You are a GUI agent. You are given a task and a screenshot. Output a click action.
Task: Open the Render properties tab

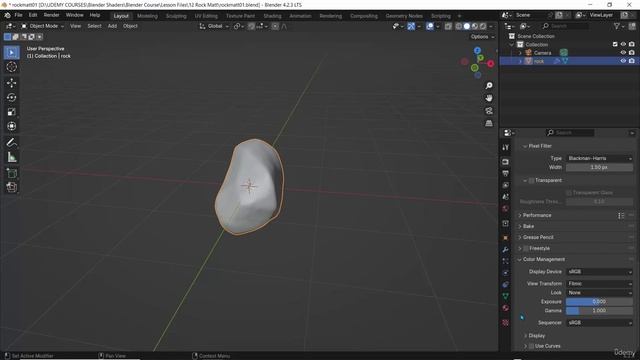[506, 162]
